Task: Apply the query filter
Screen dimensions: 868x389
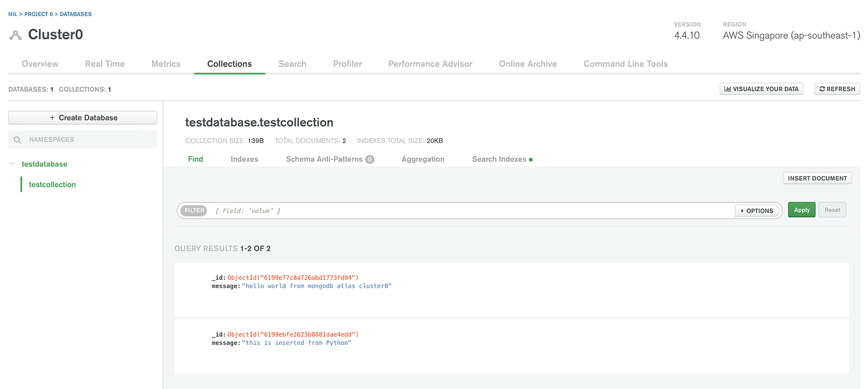Action: (802, 210)
